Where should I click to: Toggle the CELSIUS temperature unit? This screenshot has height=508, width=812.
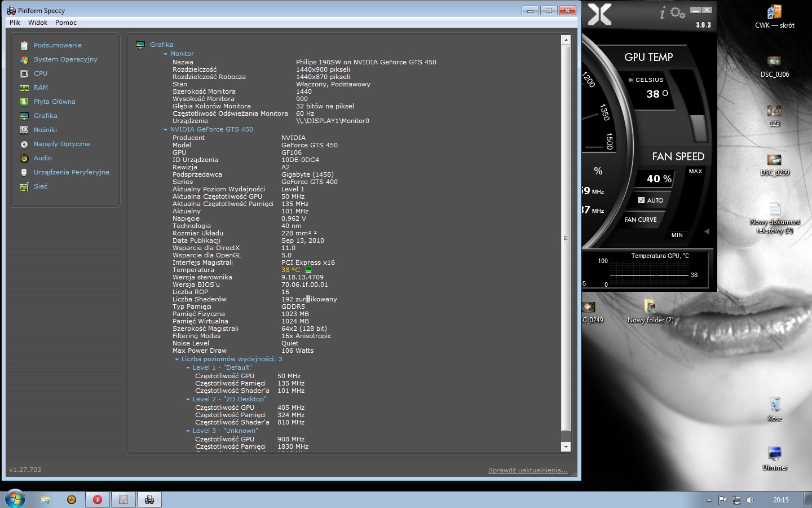646,80
